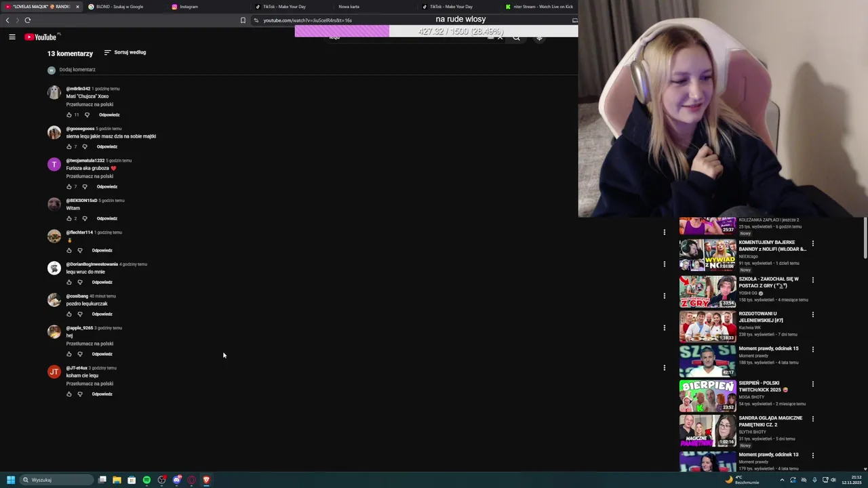This screenshot has width=868, height=488.
Task: Open Discord from the taskbar
Action: point(176,480)
